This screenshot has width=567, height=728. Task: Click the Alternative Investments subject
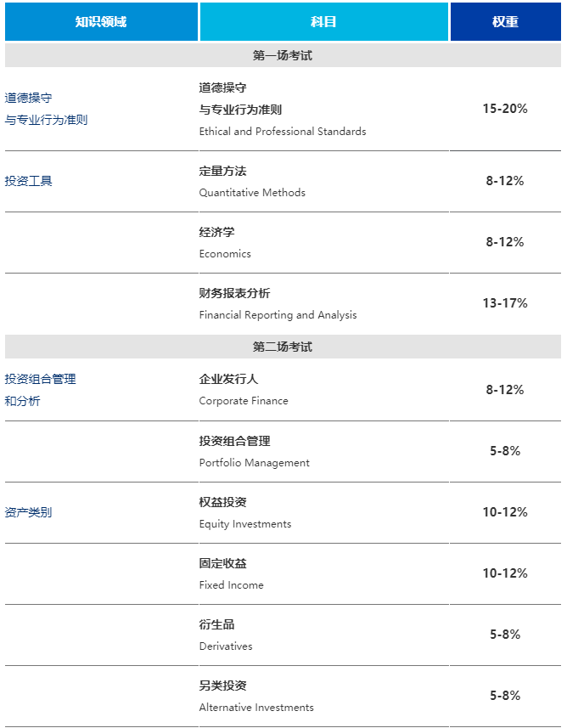coord(256,708)
